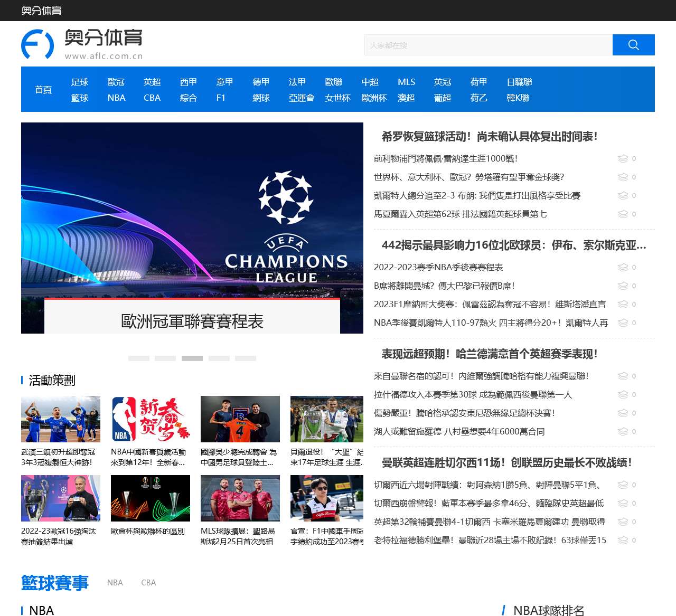Select the first carousel slide indicator
The height and width of the screenshot is (616, 676).
(139, 358)
